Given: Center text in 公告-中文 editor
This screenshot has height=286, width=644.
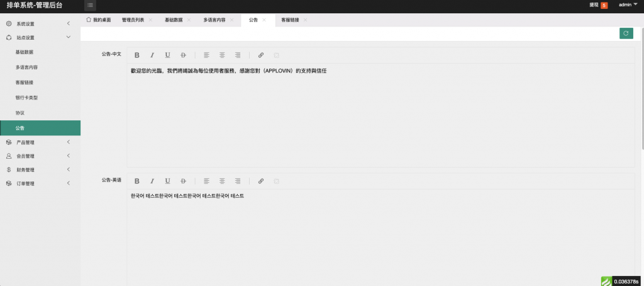Looking at the screenshot, I should pos(222,55).
